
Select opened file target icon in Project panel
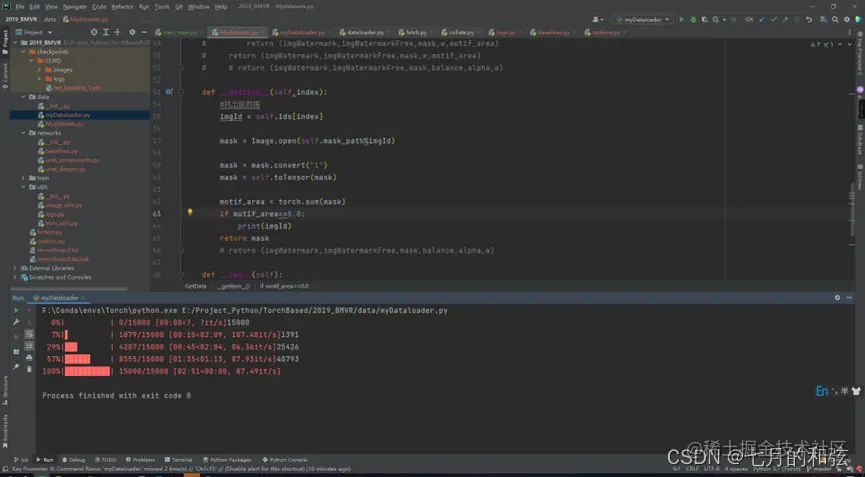(94, 32)
